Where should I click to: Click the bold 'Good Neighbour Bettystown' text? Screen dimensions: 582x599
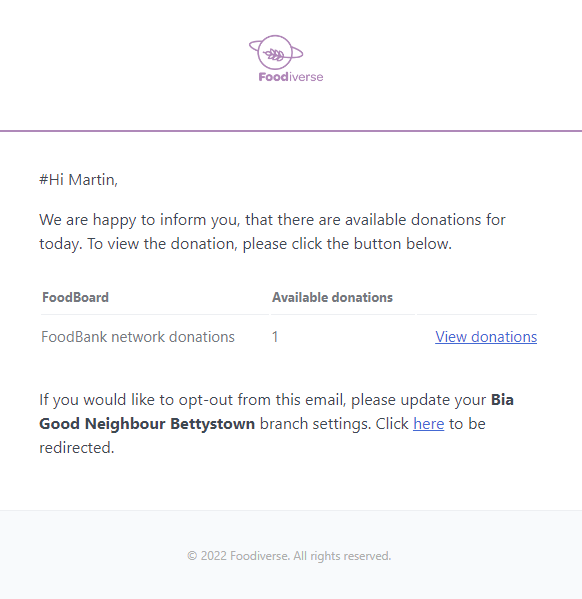click(147, 424)
